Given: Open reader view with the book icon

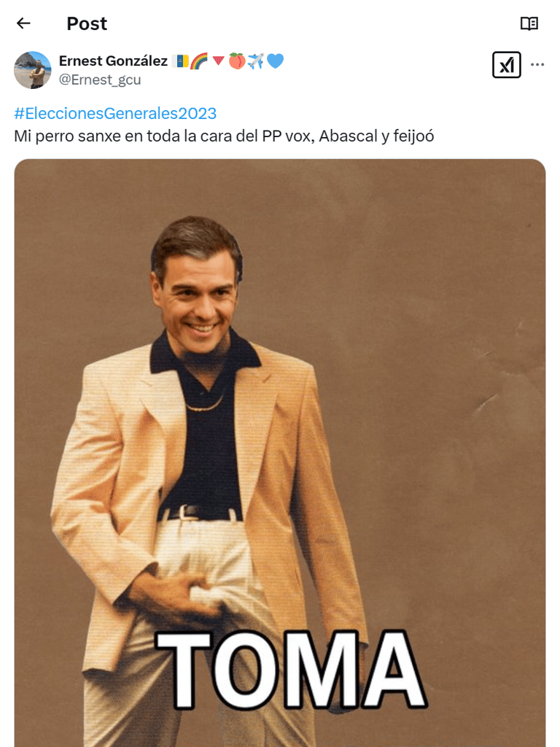Looking at the screenshot, I should pos(529,23).
